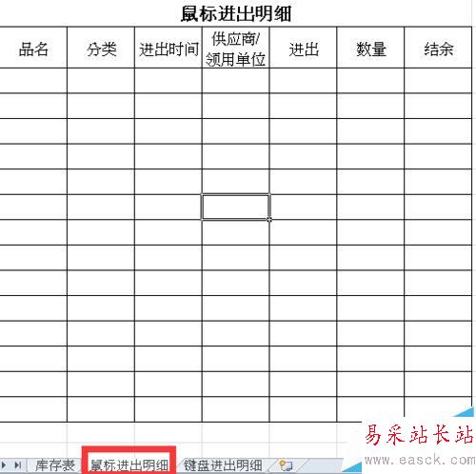Select empty cell directly below 品名 header
The image size is (476, 474).
pyautogui.click(x=33, y=81)
